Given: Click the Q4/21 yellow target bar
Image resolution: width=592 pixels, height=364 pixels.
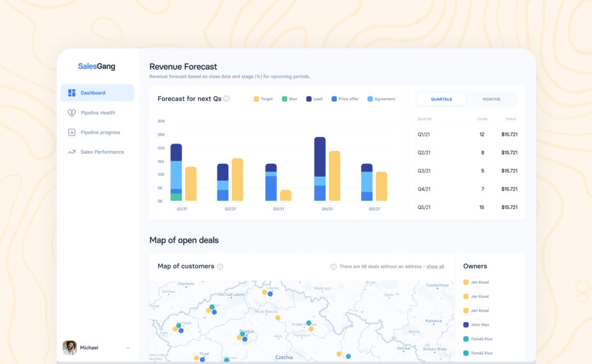Looking at the screenshot, I should (334, 176).
